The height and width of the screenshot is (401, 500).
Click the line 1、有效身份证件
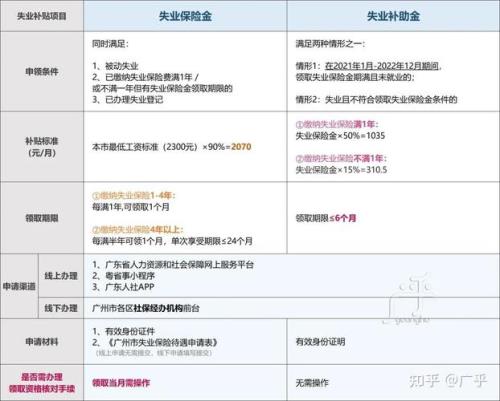point(124,331)
